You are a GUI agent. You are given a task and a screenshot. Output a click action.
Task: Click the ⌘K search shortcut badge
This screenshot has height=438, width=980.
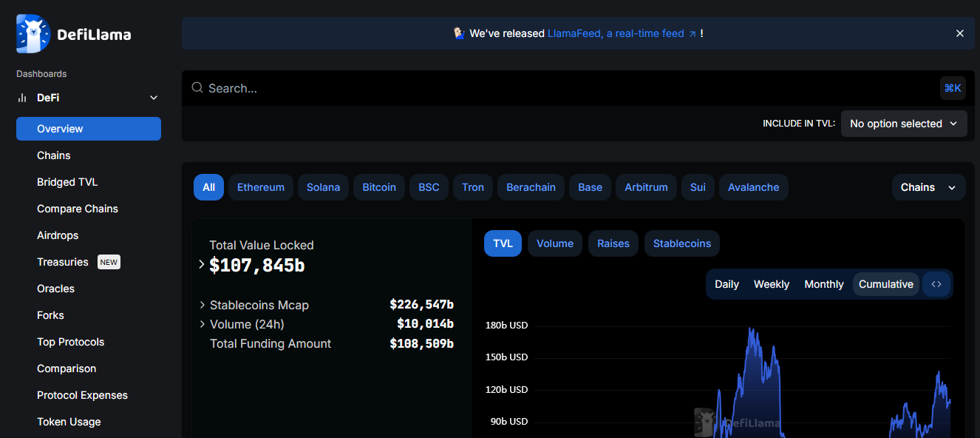pyautogui.click(x=953, y=88)
